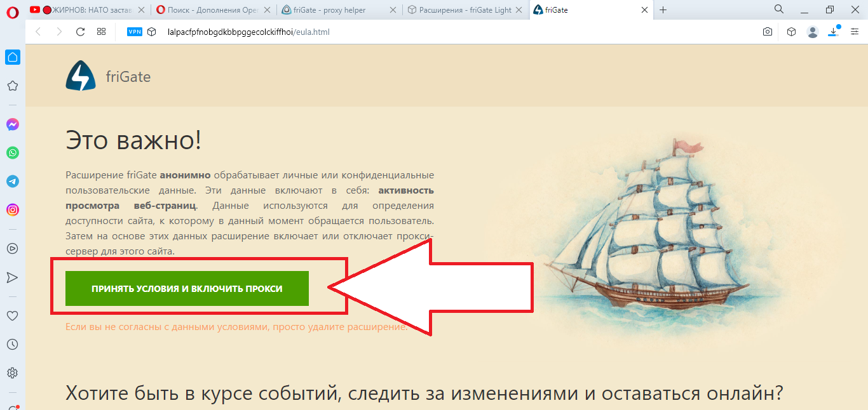Open the Telegram sidebar panel
868x410 pixels.
click(12, 182)
